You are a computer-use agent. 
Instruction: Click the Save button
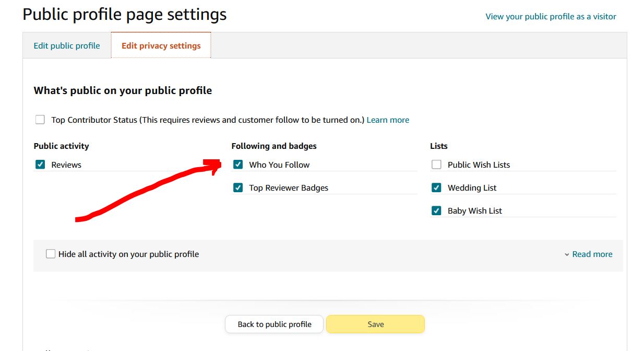(375, 324)
